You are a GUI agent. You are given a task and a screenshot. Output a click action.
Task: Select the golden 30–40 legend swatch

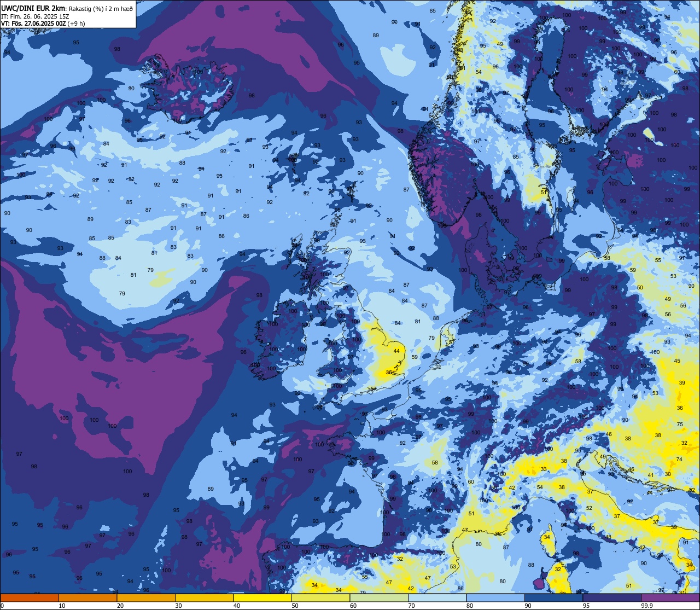tap(204, 598)
